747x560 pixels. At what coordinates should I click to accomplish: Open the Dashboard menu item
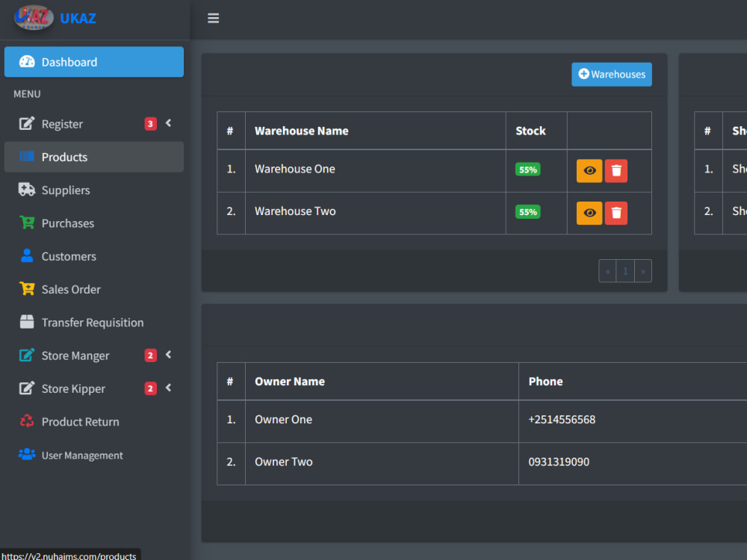coord(94,62)
